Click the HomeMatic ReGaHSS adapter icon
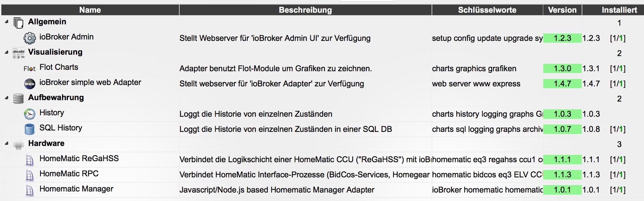This screenshot has width=644, height=201. click(x=30, y=160)
